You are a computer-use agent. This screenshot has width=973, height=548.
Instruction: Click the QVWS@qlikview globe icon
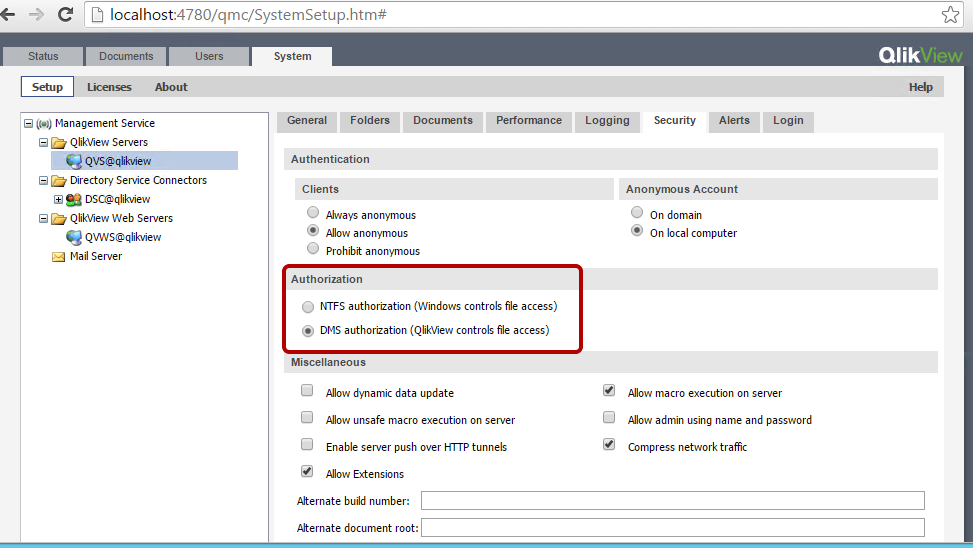pyautogui.click(x=74, y=237)
